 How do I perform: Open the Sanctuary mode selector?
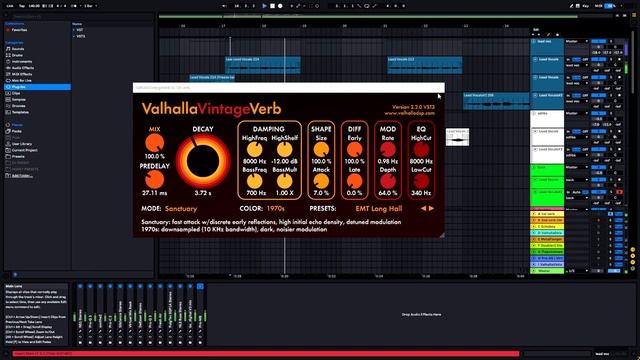(181, 209)
